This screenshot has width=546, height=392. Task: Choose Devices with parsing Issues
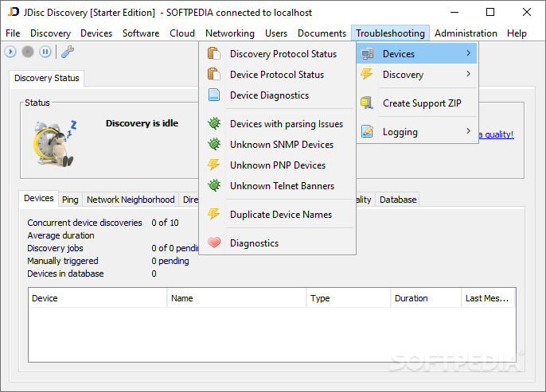tap(278, 123)
